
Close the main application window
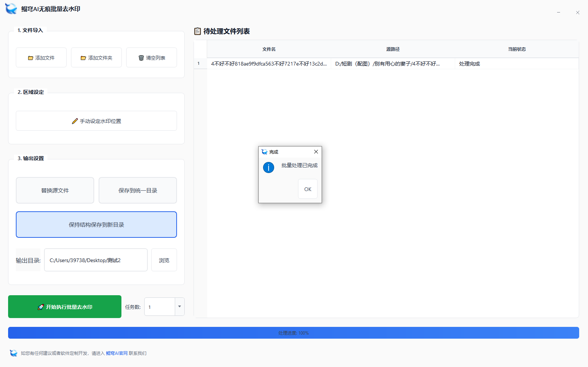[x=578, y=13]
